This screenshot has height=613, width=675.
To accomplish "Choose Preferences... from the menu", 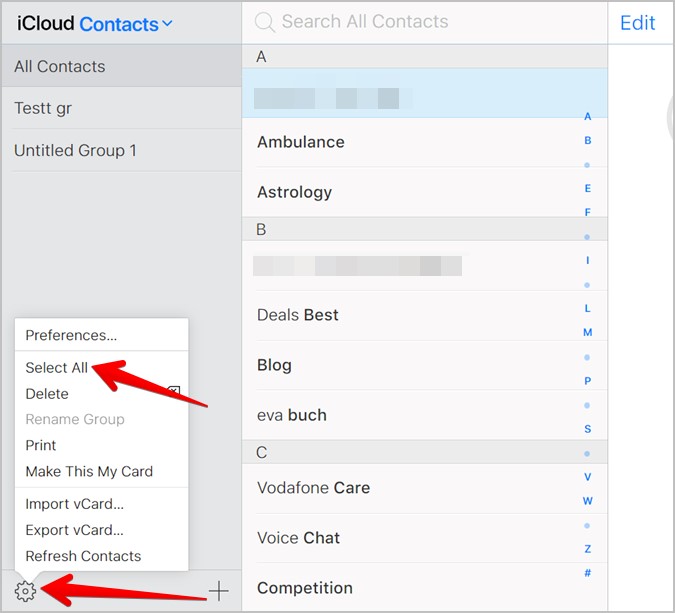I will coord(102,335).
